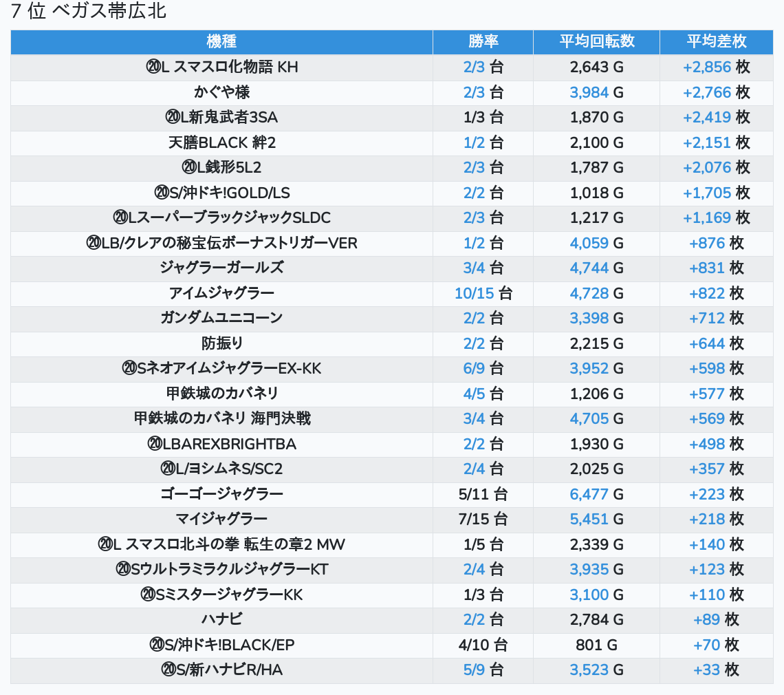784x695 pixels.
Task: Select the L スマスロ化物語 KH row name
Action: [x=221, y=67]
